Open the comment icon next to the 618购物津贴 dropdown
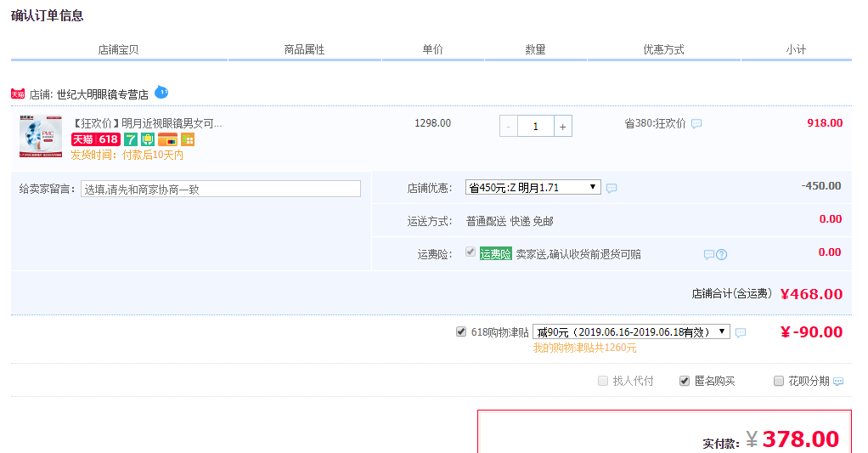868x453 pixels. (741, 332)
